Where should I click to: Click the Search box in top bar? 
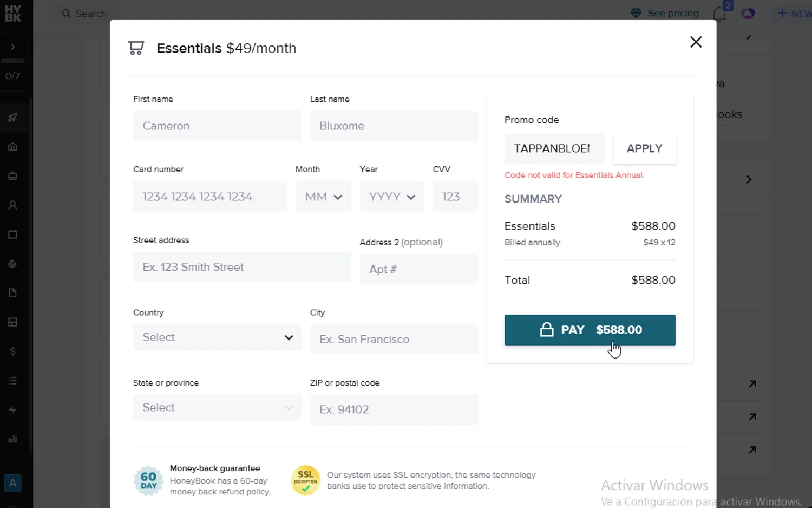(84, 14)
